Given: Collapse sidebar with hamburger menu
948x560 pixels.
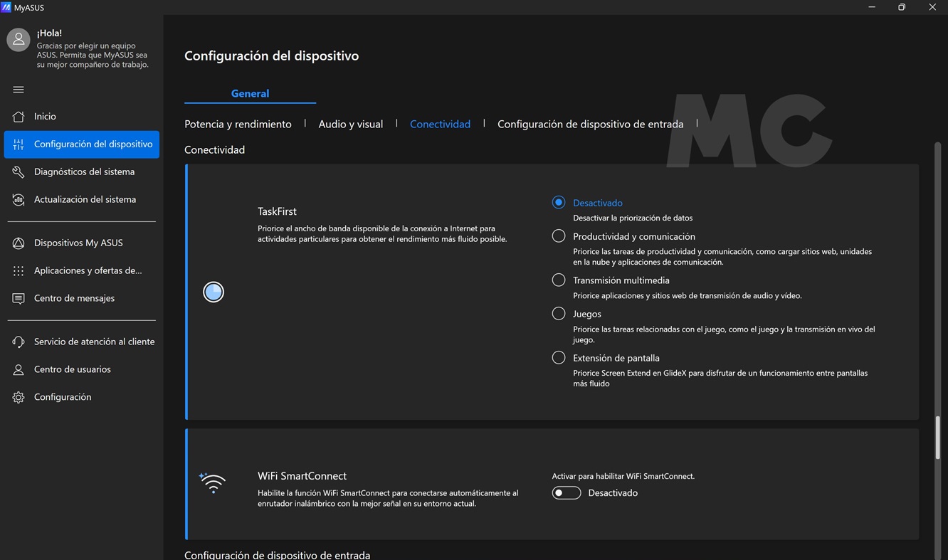Looking at the screenshot, I should click(19, 90).
